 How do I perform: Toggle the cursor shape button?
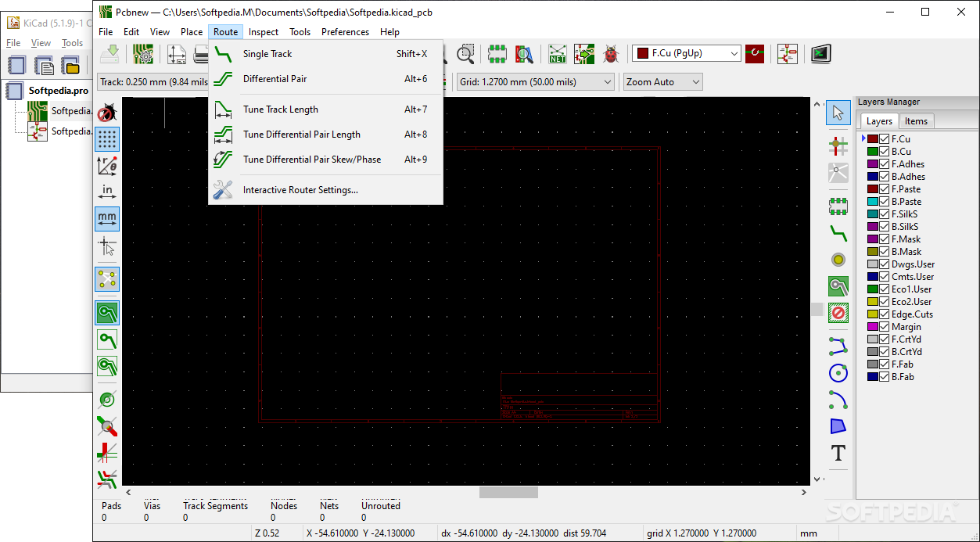coord(107,246)
